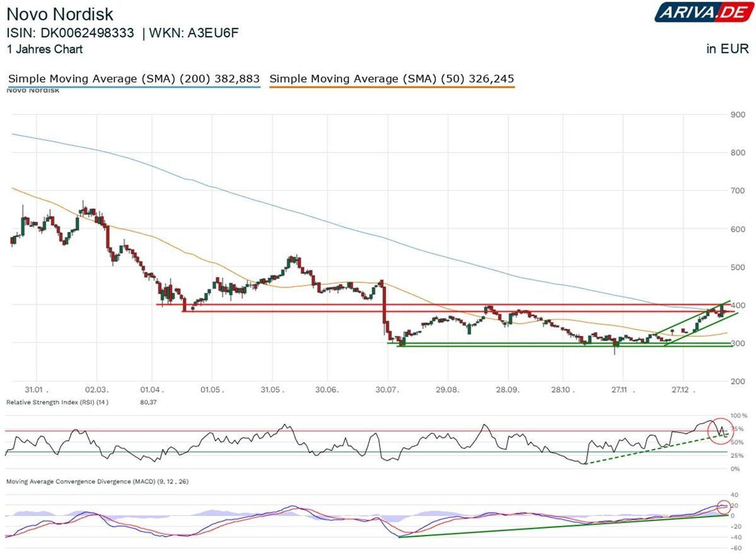Image resolution: width=756 pixels, height=555 pixels.
Task: Click the Relative Strength Index (RSI) (14) label
Action: click(57, 402)
